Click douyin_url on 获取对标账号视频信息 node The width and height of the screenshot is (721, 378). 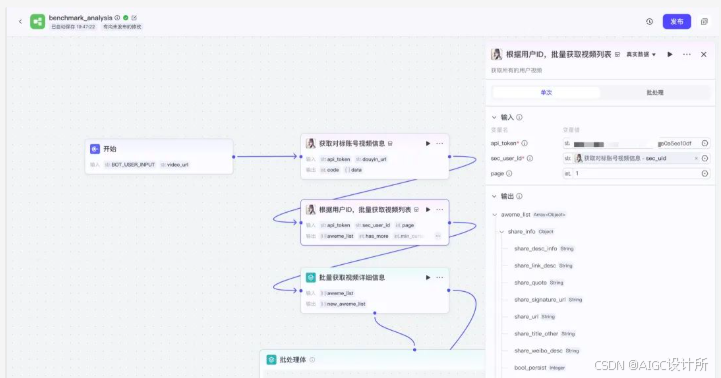coord(372,159)
